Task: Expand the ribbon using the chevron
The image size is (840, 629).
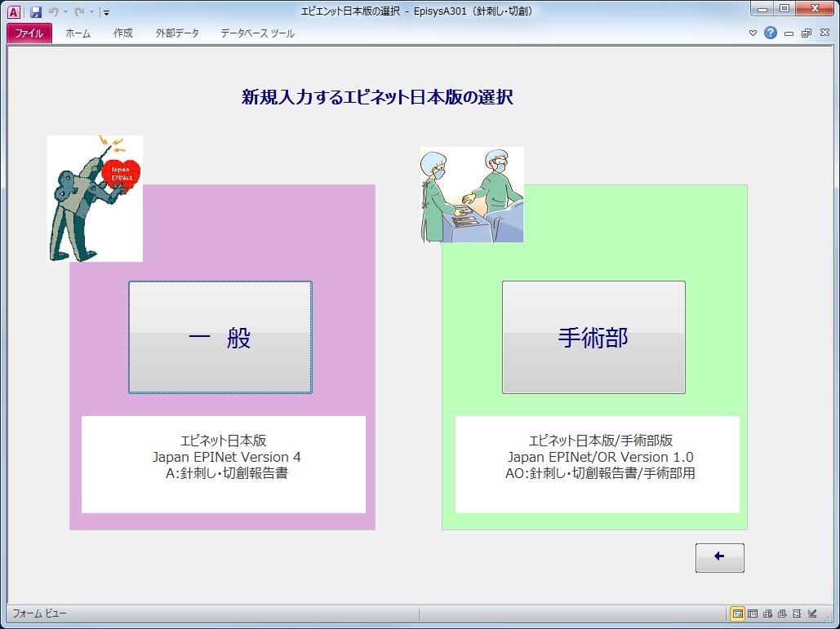Action: [x=753, y=33]
